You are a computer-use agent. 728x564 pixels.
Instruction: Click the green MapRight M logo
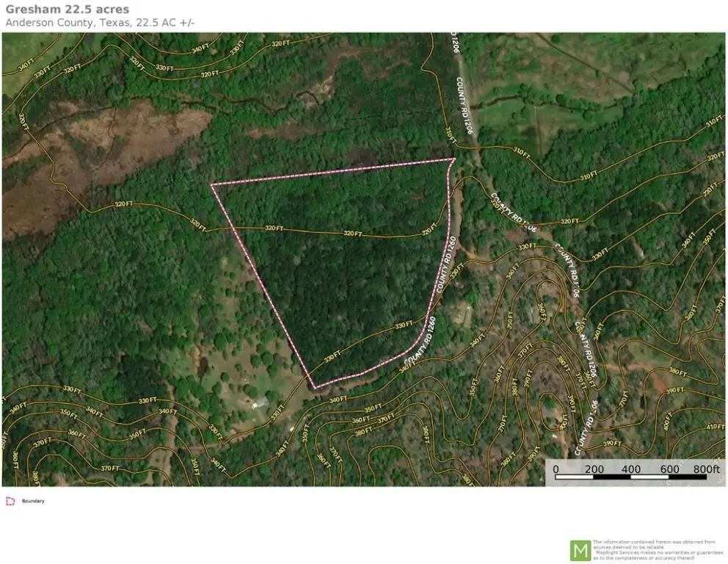click(580, 550)
